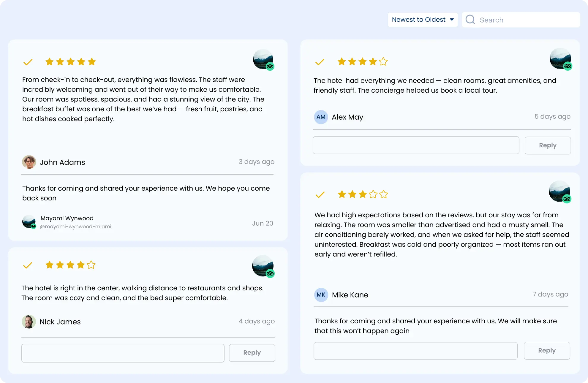Click the TripAdvisor badge on Mike Kane's review
The width and height of the screenshot is (588, 383).
pos(567,199)
